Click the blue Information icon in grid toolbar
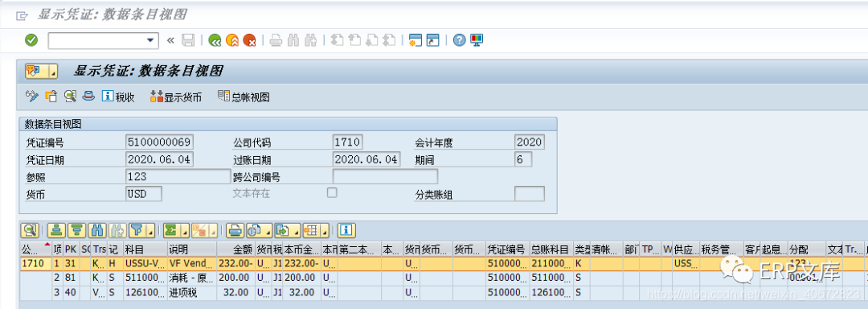Screen dimensions: 868x309 coord(346,230)
